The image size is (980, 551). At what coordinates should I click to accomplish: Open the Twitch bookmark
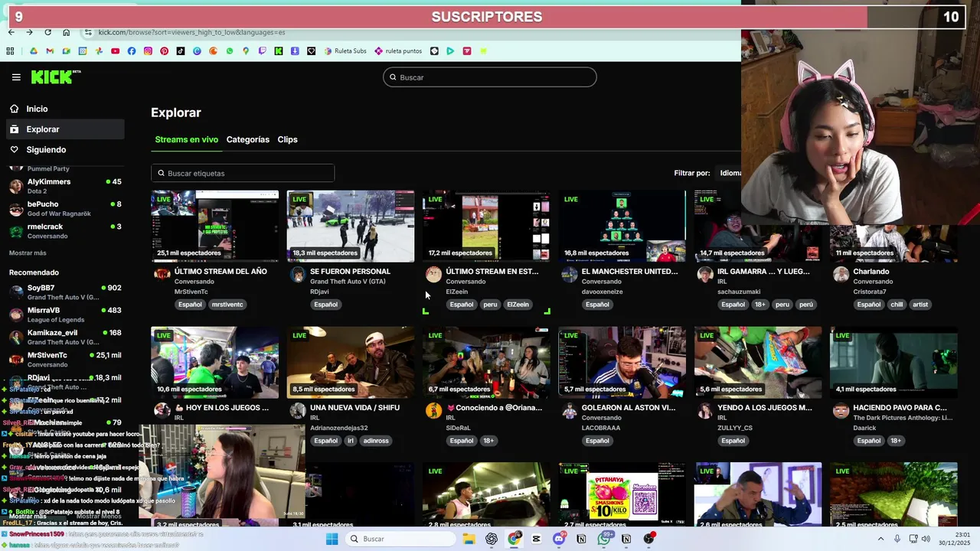coord(263,51)
